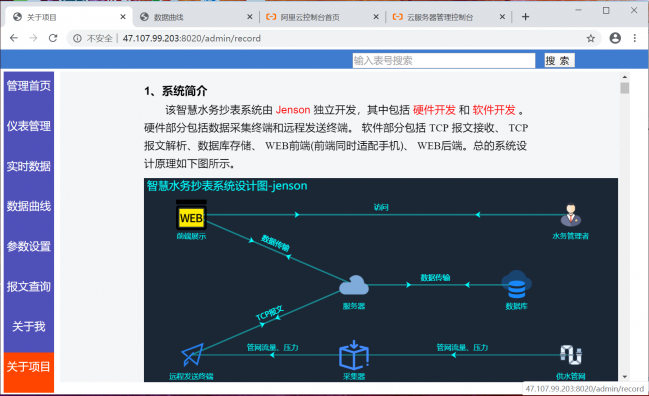Click the browser back arrow
The width and height of the screenshot is (649, 396).
tap(14, 38)
